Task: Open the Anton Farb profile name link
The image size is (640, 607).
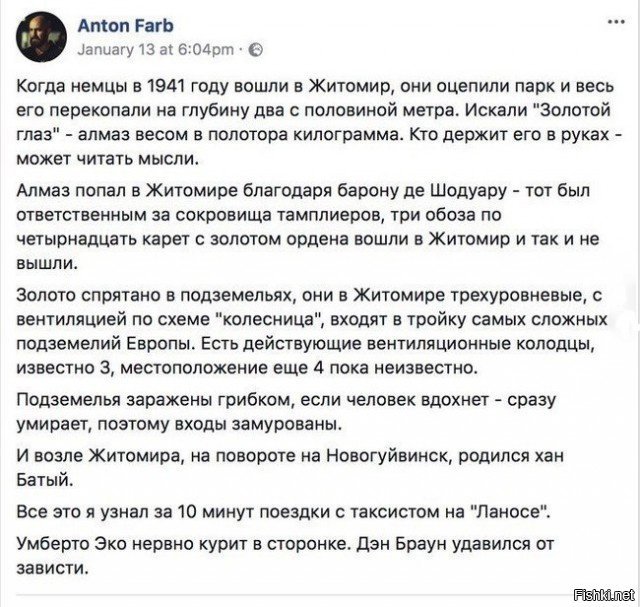Action: [x=118, y=26]
